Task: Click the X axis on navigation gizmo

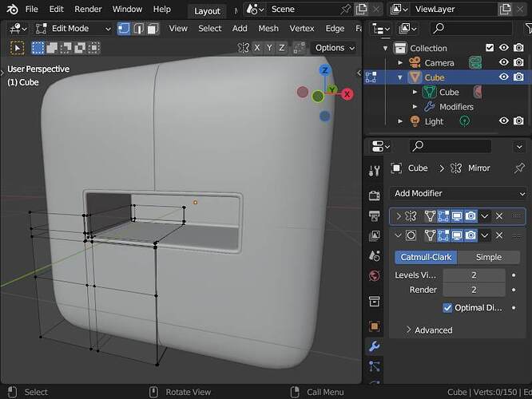Action: click(347, 94)
